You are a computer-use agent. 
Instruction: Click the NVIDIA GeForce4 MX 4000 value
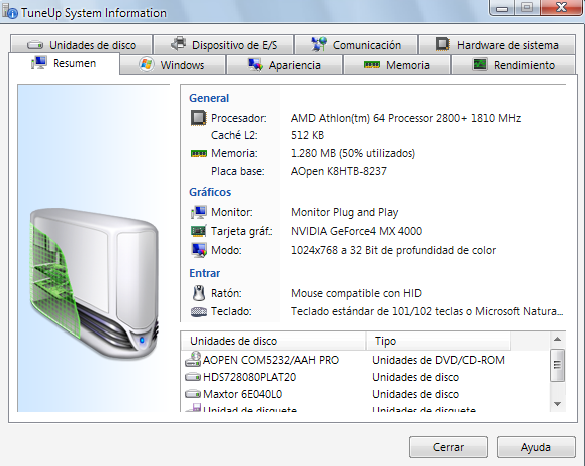pos(356,231)
